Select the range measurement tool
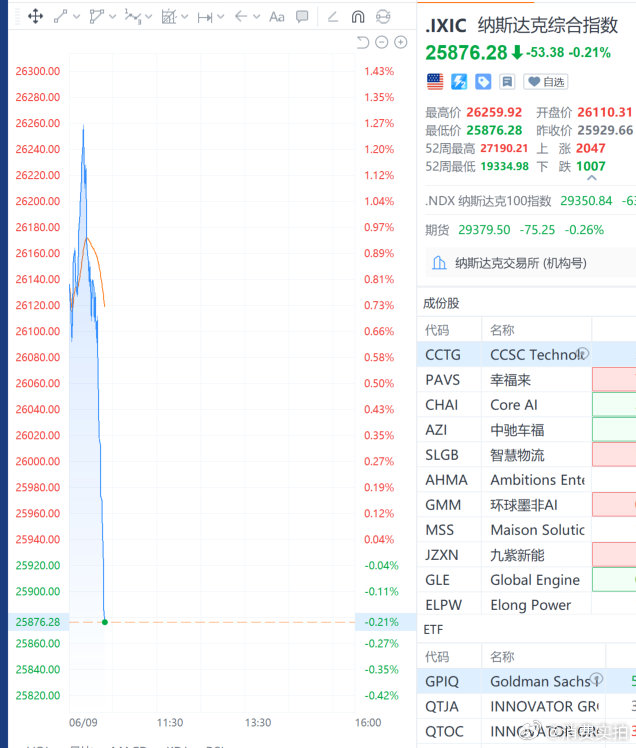Screen dimensions: 636x748 click(205, 18)
